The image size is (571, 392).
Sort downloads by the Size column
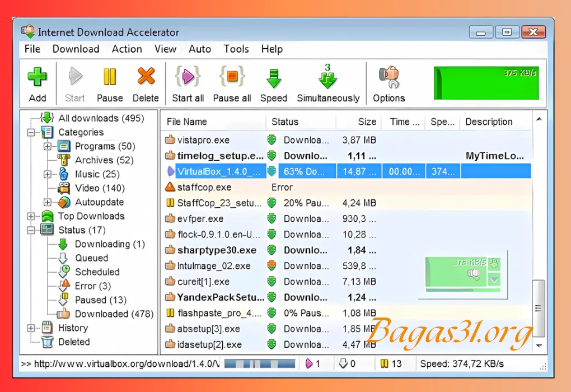[367, 122]
